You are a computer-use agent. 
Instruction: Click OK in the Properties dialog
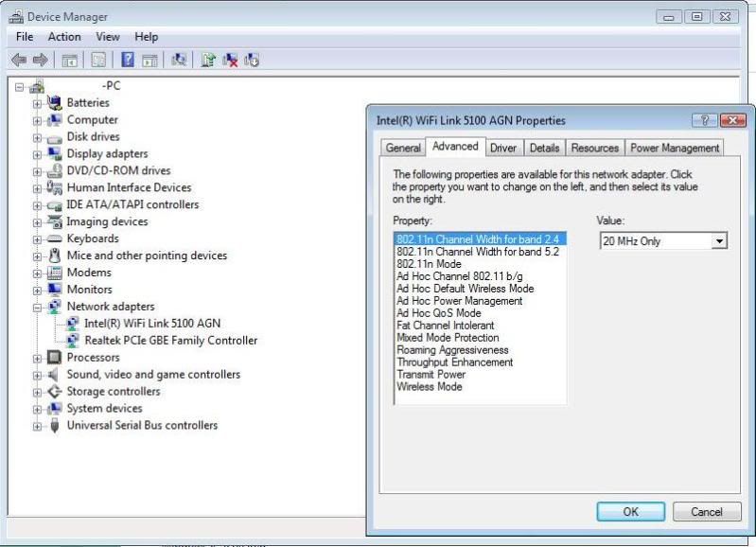tap(631, 512)
